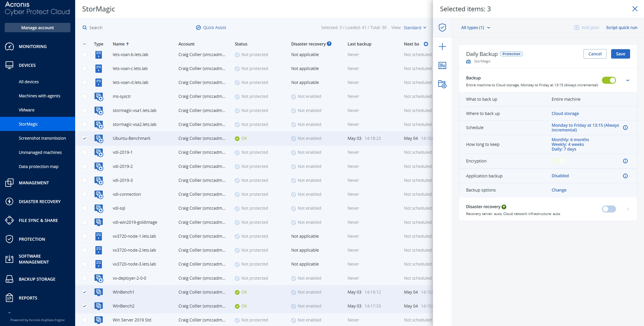
Task: Open the Monitoring section icon
Action: pos(10,46)
